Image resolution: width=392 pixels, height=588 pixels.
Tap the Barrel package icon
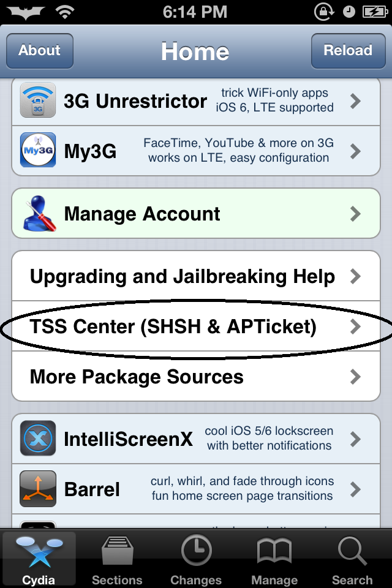[x=37, y=489]
